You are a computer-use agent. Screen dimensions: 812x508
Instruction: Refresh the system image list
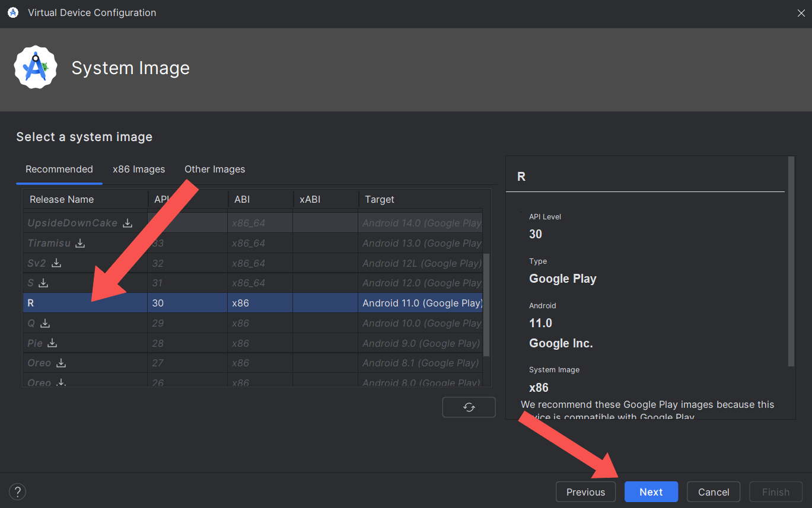(x=469, y=407)
